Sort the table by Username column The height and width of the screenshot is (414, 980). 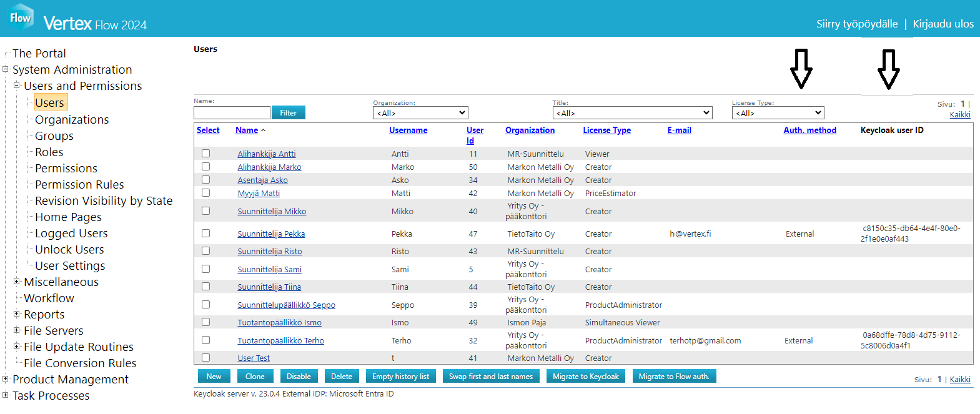tap(408, 131)
